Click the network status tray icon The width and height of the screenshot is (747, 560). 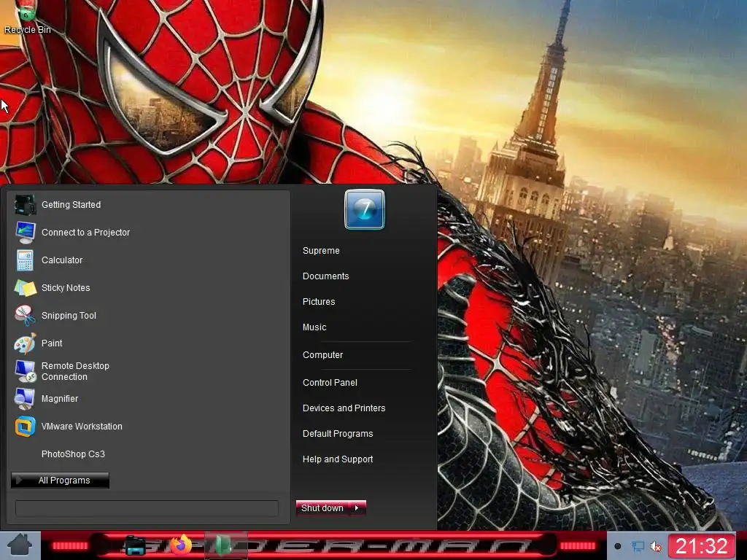(638, 546)
